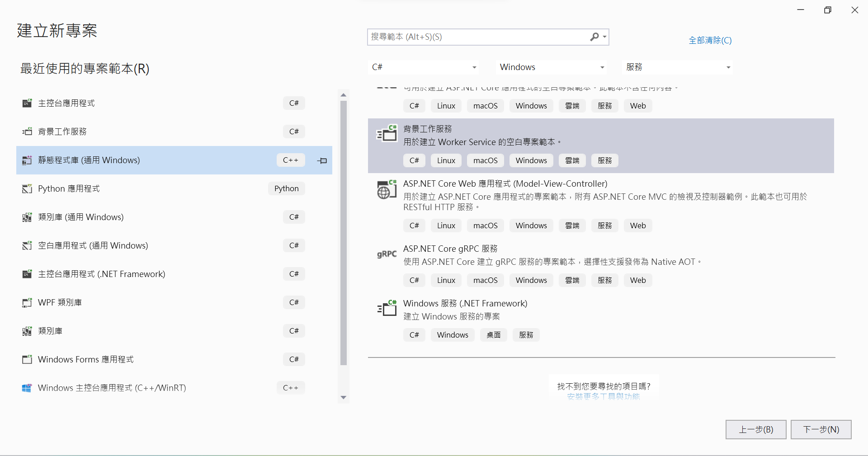Click the ASP.NET Core Web 應用程式 MVC icon
The width and height of the screenshot is (868, 456).
tap(387, 189)
